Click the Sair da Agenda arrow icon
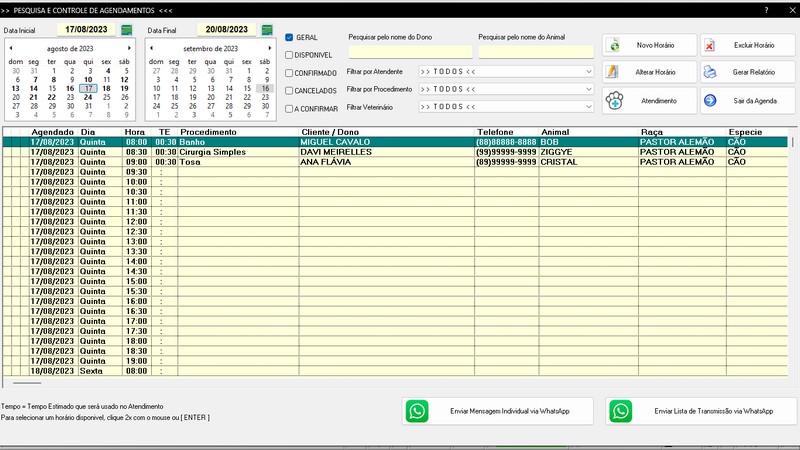The width and height of the screenshot is (800, 450). pyautogui.click(x=709, y=101)
